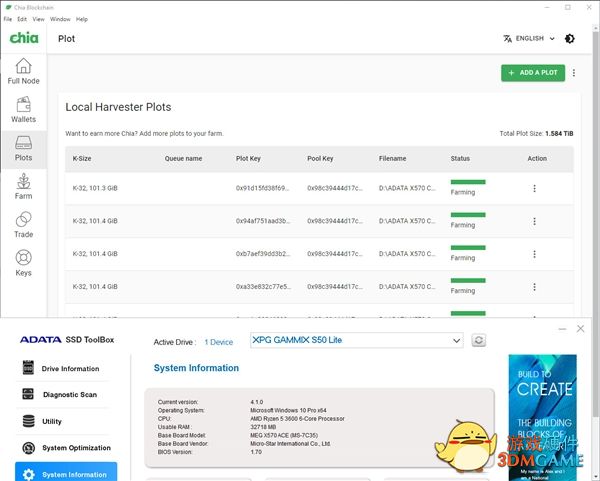Click the K-Size column header
Screen dimensions: 600x481
pyautogui.click(x=82, y=158)
